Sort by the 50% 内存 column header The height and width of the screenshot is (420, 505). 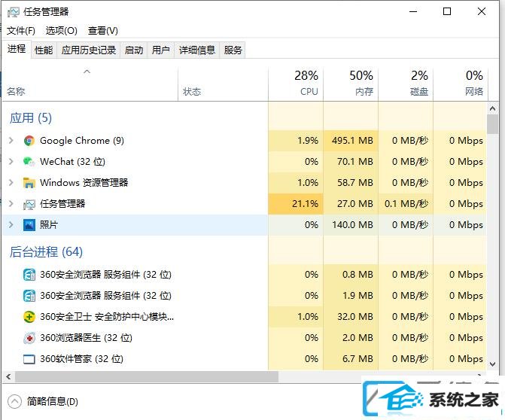pos(351,84)
